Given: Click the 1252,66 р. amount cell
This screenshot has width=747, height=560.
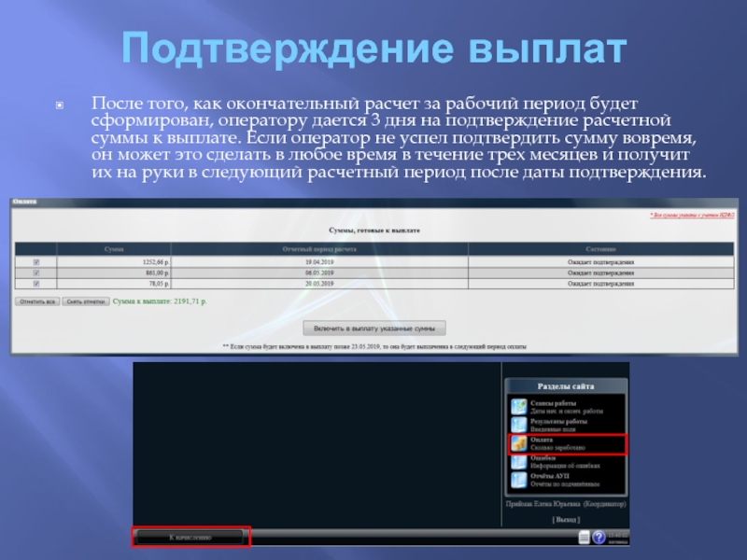Looking at the screenshot, I should (x=114, y=262).
